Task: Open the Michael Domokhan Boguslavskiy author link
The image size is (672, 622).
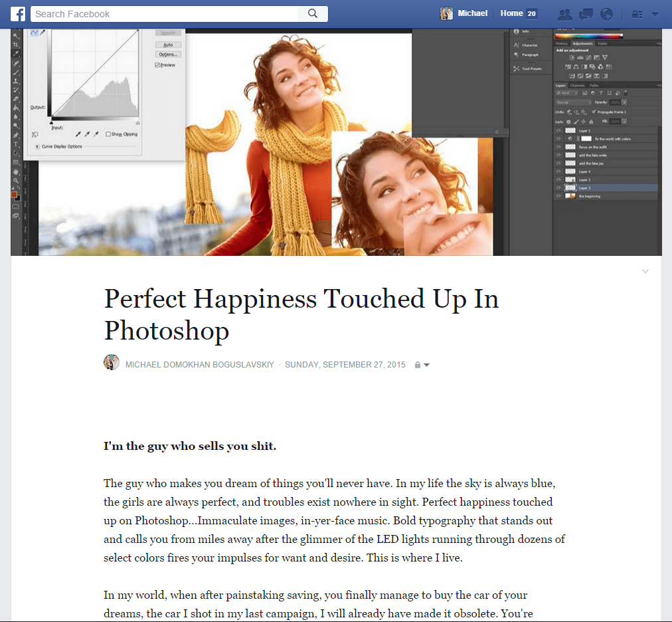Action: point(200,365)
